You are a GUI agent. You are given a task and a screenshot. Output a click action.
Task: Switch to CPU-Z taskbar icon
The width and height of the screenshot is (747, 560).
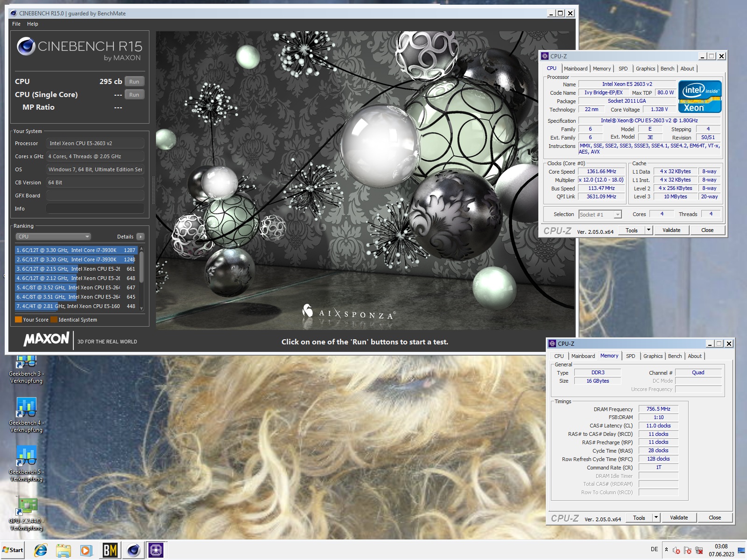(x=156, y=550)
